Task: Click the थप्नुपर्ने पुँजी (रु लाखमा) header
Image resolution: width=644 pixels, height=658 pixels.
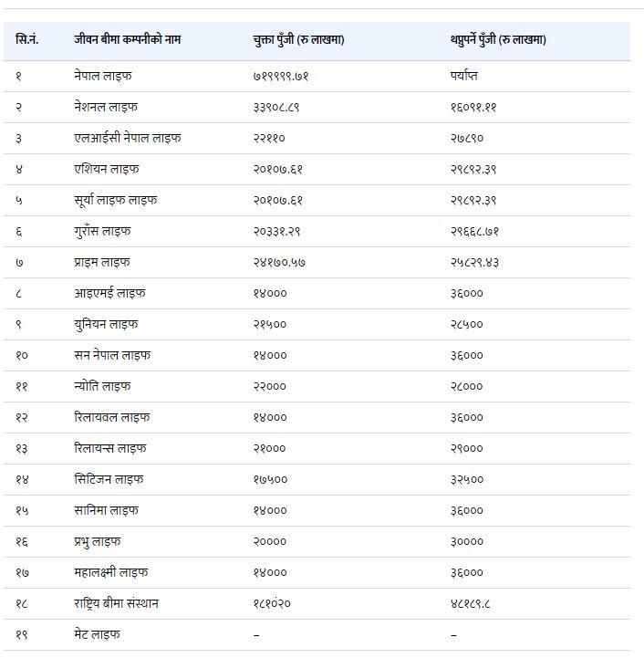Action: (498, 40)
